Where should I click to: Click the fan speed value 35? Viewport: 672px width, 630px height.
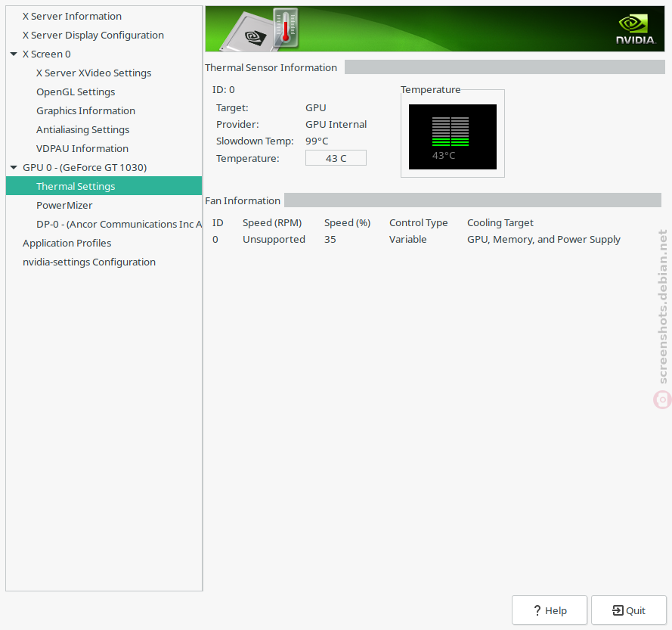330,239
